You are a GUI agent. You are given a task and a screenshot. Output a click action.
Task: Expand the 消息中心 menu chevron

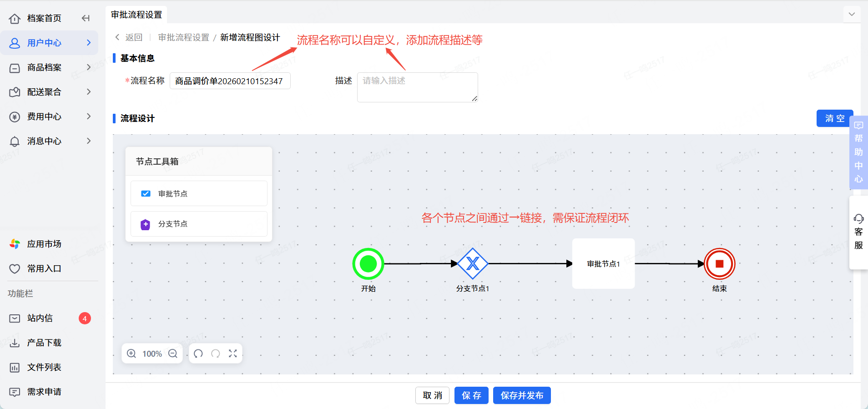coord(89,141)
